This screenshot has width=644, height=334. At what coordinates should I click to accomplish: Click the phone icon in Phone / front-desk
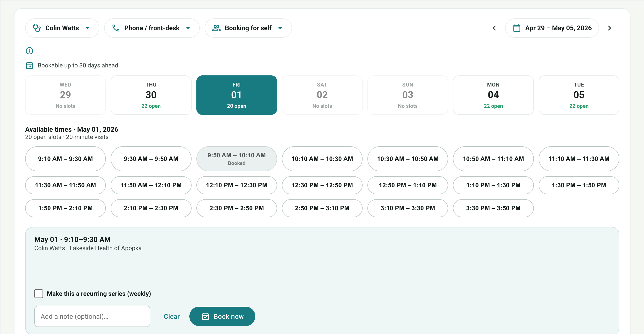pyautogui.click(x=116, y=28)
